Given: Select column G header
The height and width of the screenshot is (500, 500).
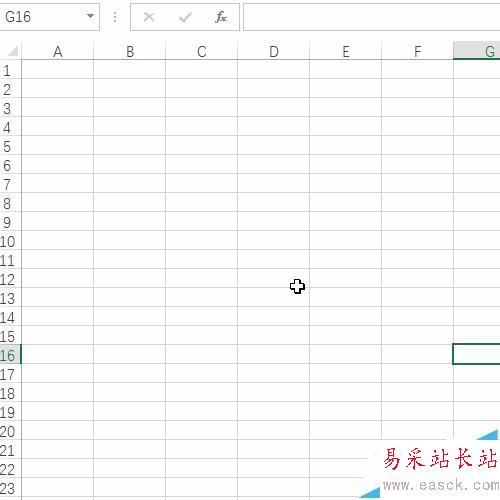Looking at the screenshot, I should point(477,51).
